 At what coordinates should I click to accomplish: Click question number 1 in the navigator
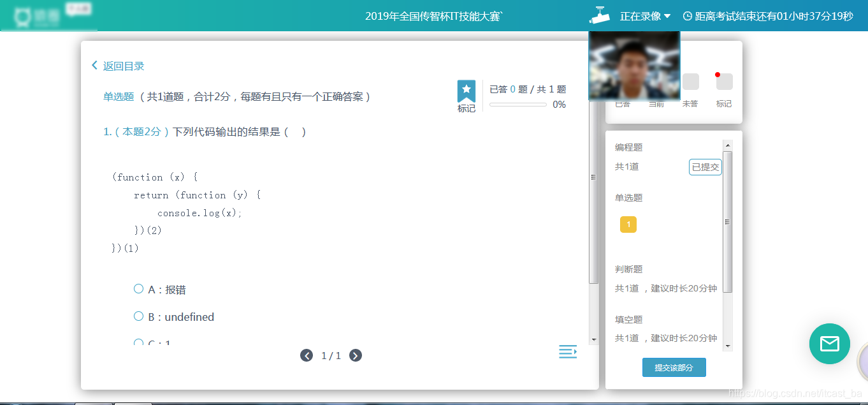point(628,225)
